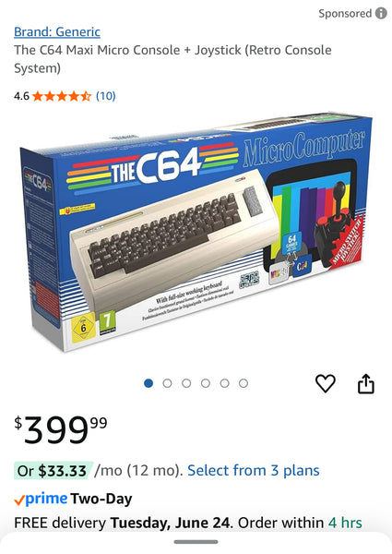The width and height of the screenshot is (392, 554).
Task: Select the fourth image carousel dot
Action: click(x=206, y=383)
